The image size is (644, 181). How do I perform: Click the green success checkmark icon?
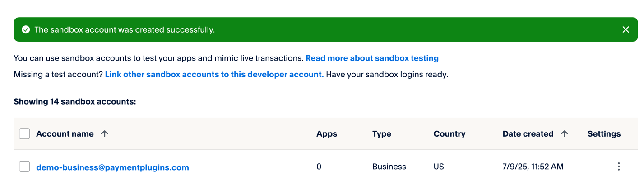click(26, 29)
